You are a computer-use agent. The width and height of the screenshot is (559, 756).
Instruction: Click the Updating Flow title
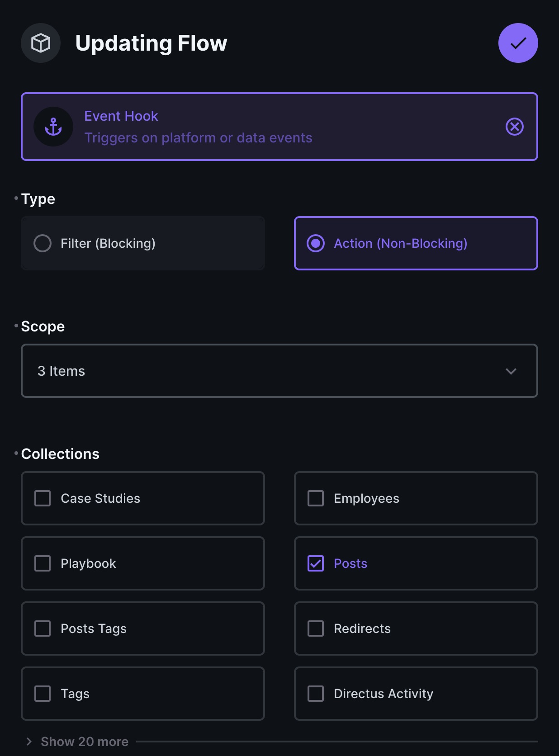(152, 43)
